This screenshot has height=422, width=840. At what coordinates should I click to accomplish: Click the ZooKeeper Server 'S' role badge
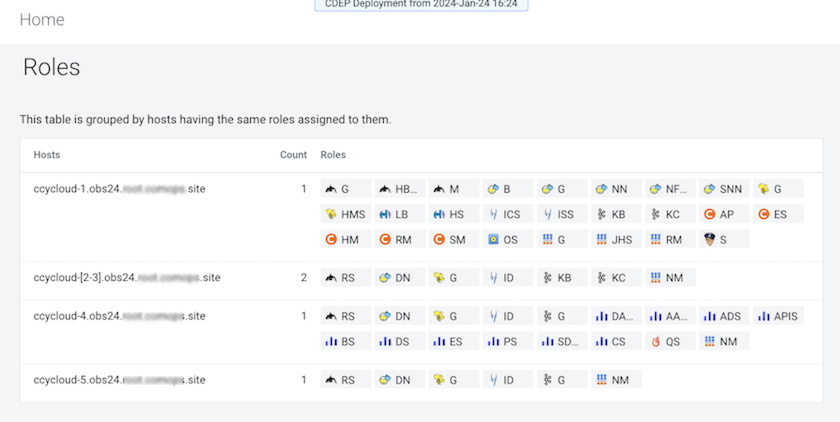723,240
